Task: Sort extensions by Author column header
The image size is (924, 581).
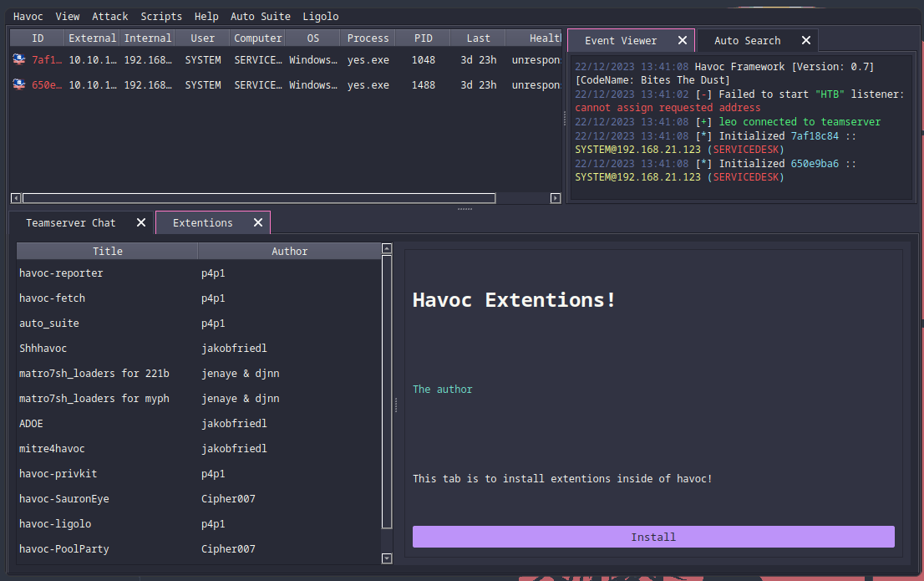Action: [x=289, y=252]
